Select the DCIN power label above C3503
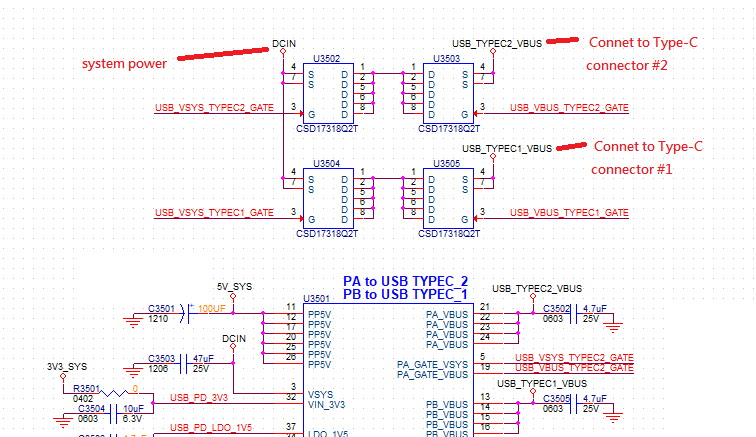 coord(234,339)
